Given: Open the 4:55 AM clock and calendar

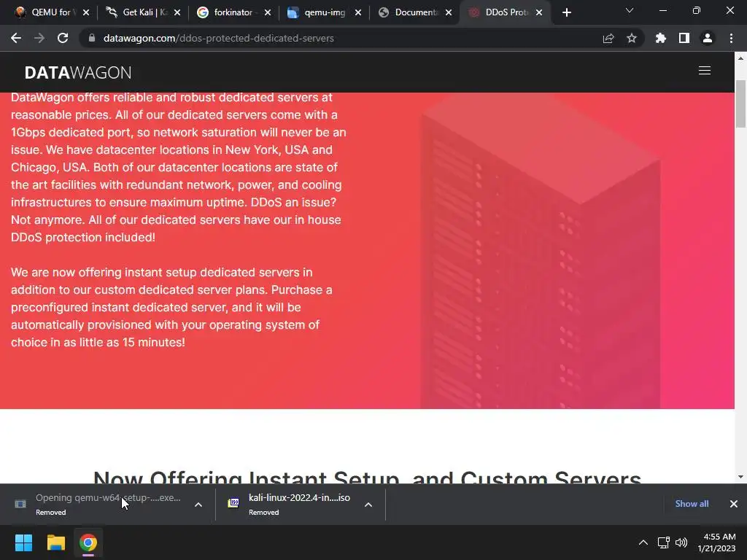Looking at the screenshot, I should [x=717, y=542].
